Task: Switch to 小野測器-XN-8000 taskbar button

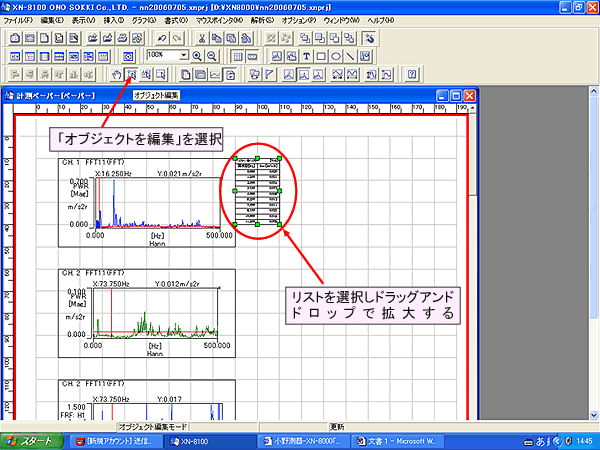Action: pos(304,442)
